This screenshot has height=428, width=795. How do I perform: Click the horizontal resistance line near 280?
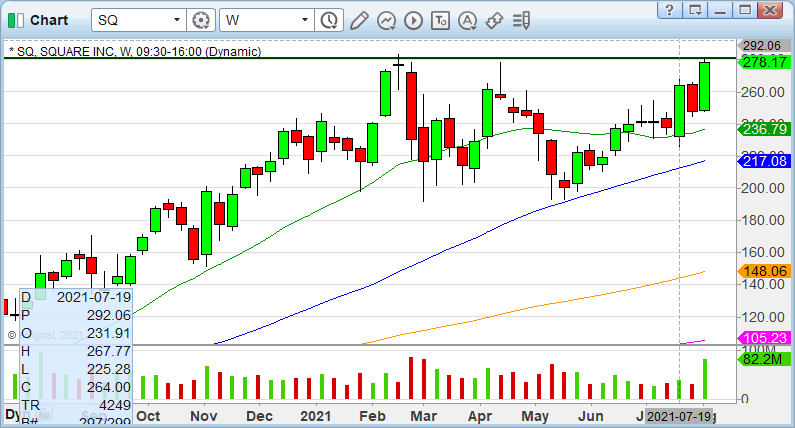[x=369, y=58]
